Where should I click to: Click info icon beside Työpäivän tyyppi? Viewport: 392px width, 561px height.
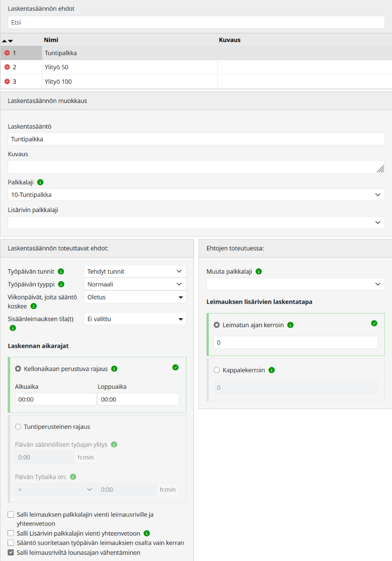[x=61, y=284]
